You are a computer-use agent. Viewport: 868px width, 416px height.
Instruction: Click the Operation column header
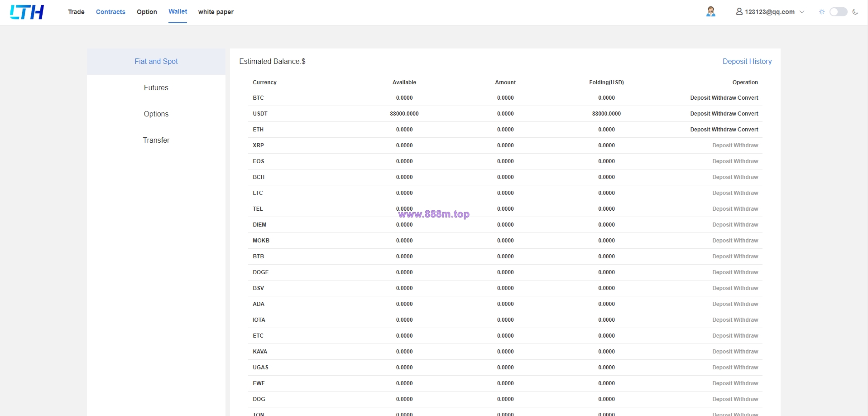745,82
